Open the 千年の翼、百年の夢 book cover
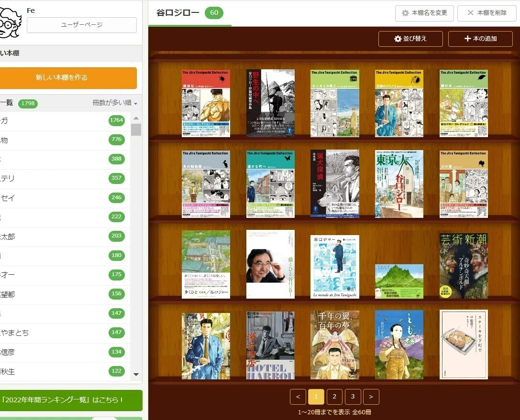The image size is (520, 420). tap(334, 345)
